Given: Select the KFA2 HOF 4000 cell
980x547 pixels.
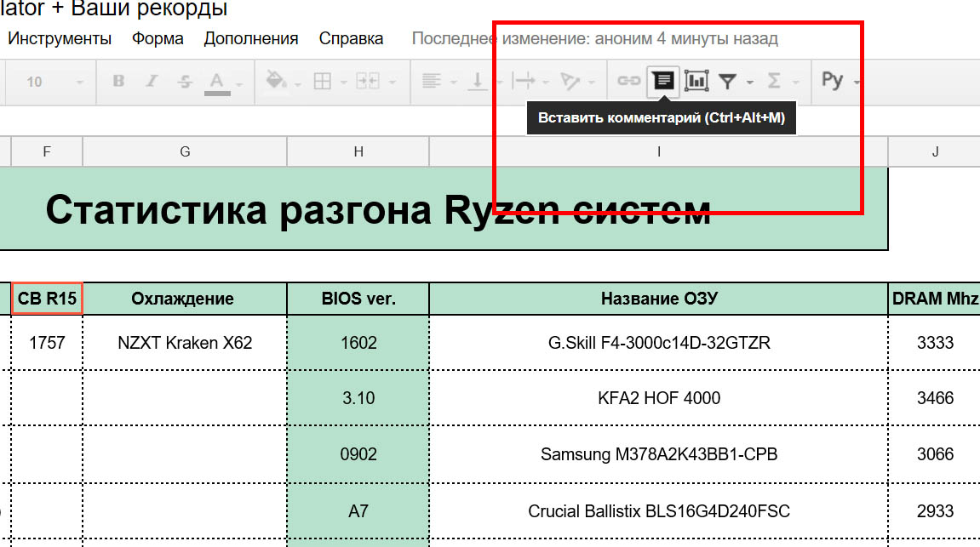Looking at the screenshot, I should click(x=659, y=398).
